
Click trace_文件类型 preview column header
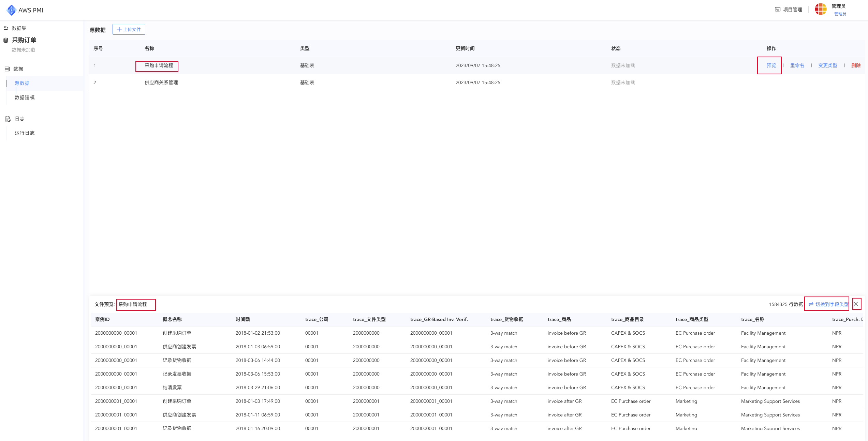point(369,319)
